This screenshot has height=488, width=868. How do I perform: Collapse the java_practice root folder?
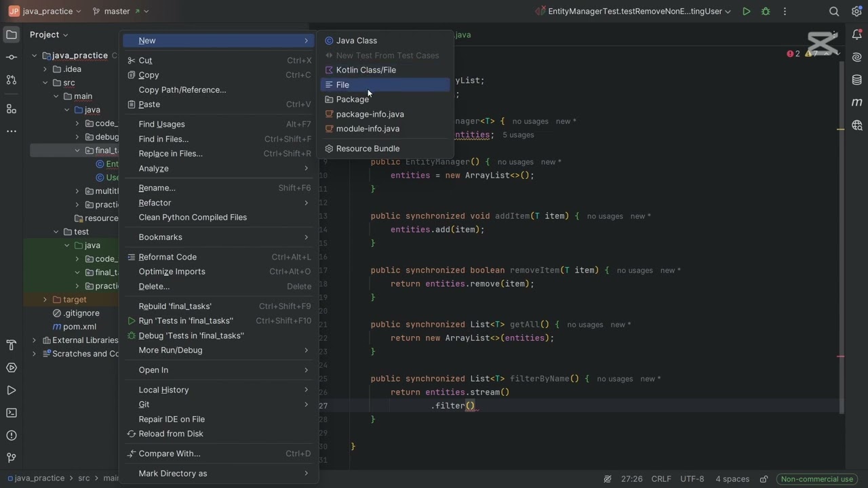click(x=35, y=56)
